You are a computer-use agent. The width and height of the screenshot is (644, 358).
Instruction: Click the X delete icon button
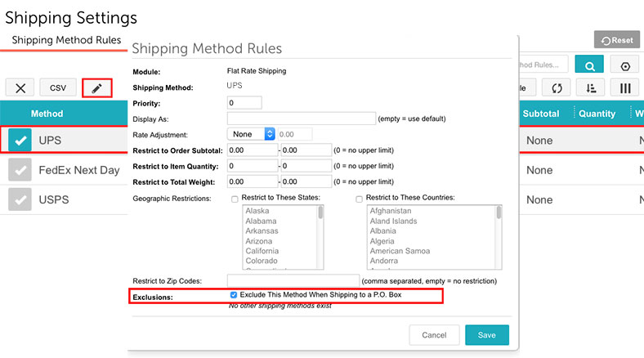20,87
